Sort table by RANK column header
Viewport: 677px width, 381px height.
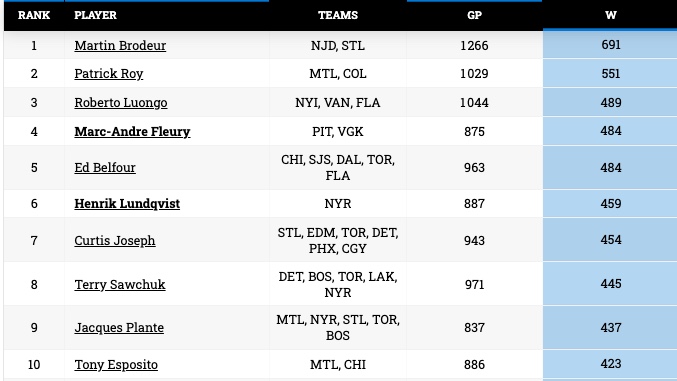point(34,15)
